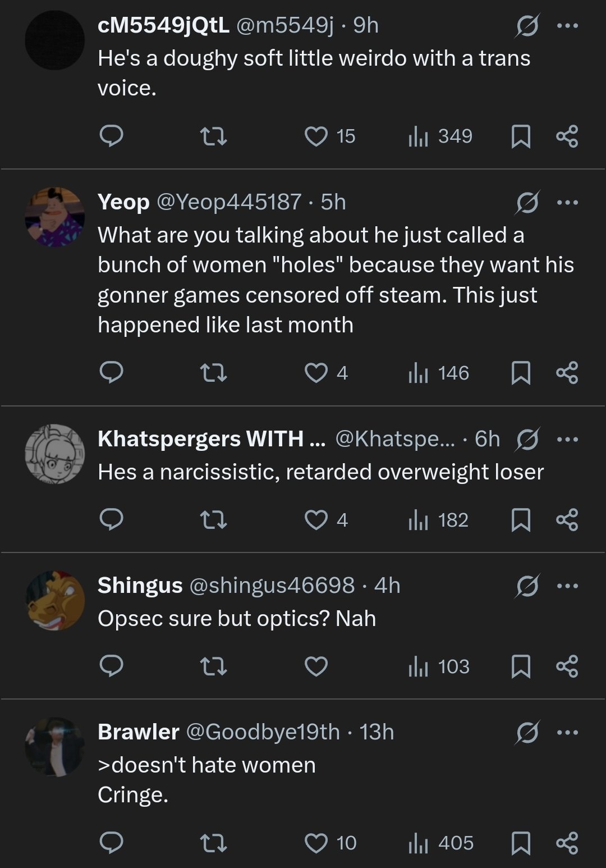View analytics of cM5549jQtL's 349 views

click(x=440, y=136)
